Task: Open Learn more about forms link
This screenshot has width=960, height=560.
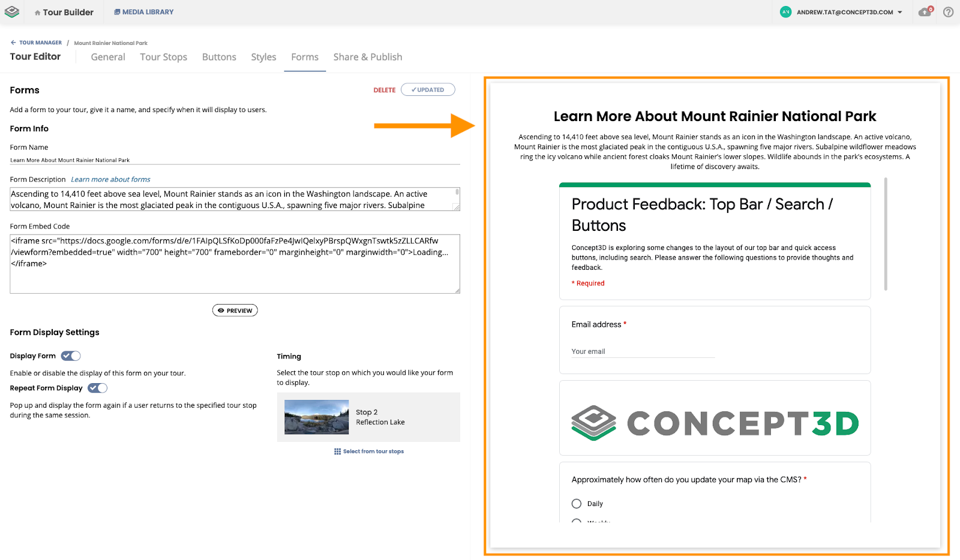Action: click(x=110, y=179)
